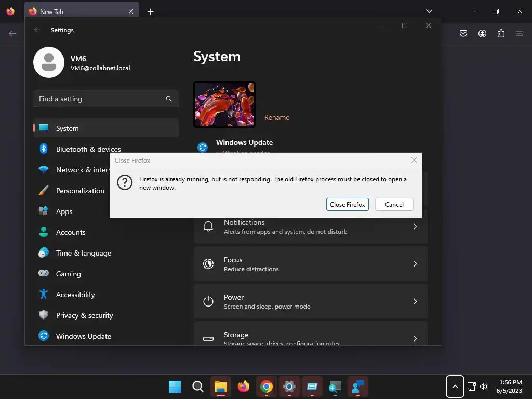
Task: Show hidden tray icons chevron
Action: 455,387
